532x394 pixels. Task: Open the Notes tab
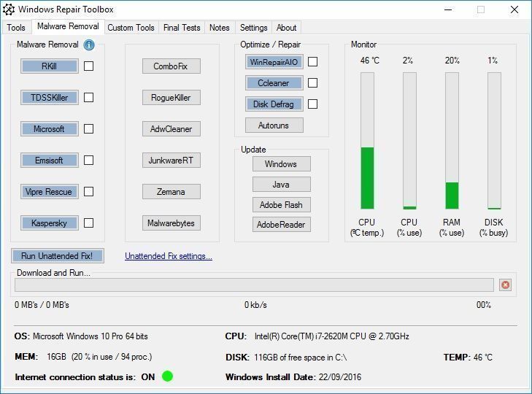click(220, 28)
